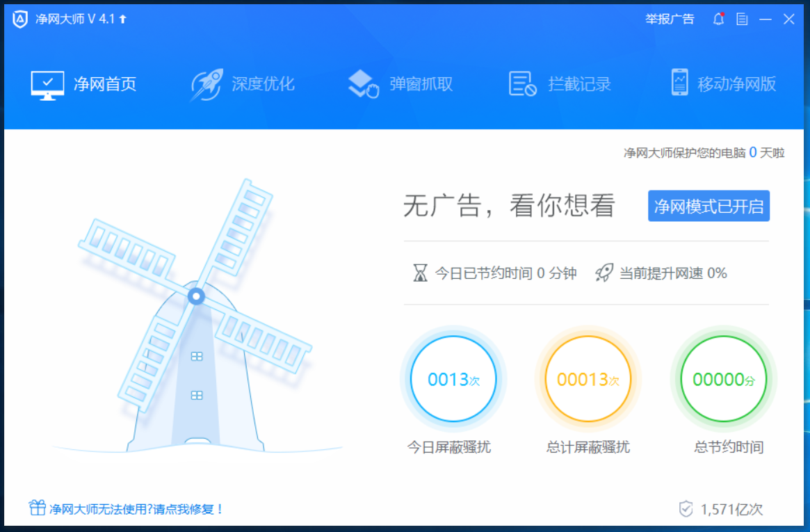Viewport: 810px width, 532px height.
Task: Click the 当前提升网速 0% text
Action: click(x=673, y=273)
